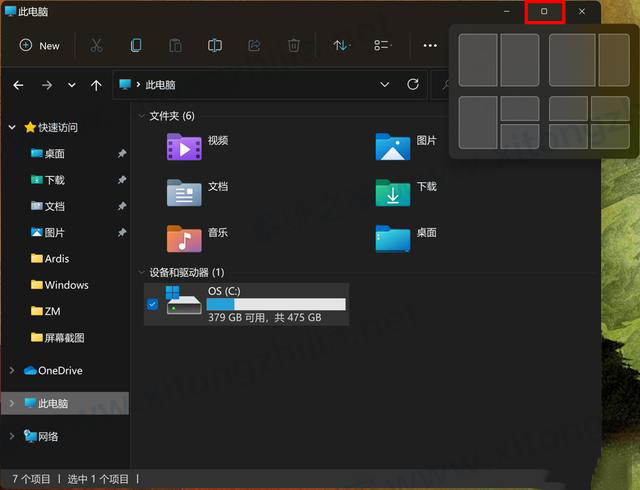Screen dimensions: 640x490
Task: Click the Paste clipboard icon
Action: (175, 45)
